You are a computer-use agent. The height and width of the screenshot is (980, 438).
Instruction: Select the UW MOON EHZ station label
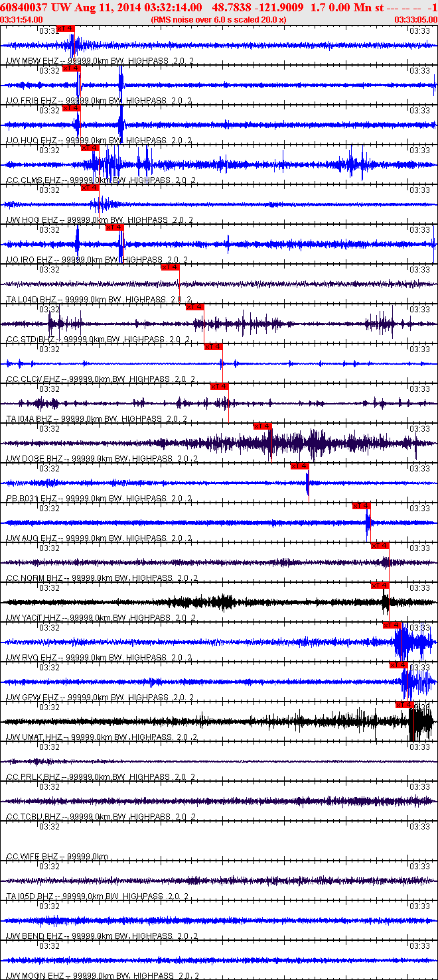[102, 975]
